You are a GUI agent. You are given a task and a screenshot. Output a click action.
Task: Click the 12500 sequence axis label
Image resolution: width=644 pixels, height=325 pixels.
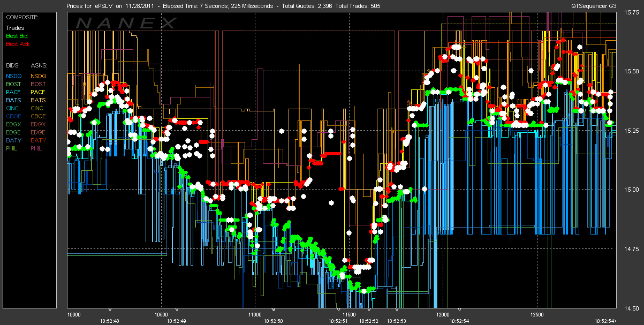tap(536, 314)
